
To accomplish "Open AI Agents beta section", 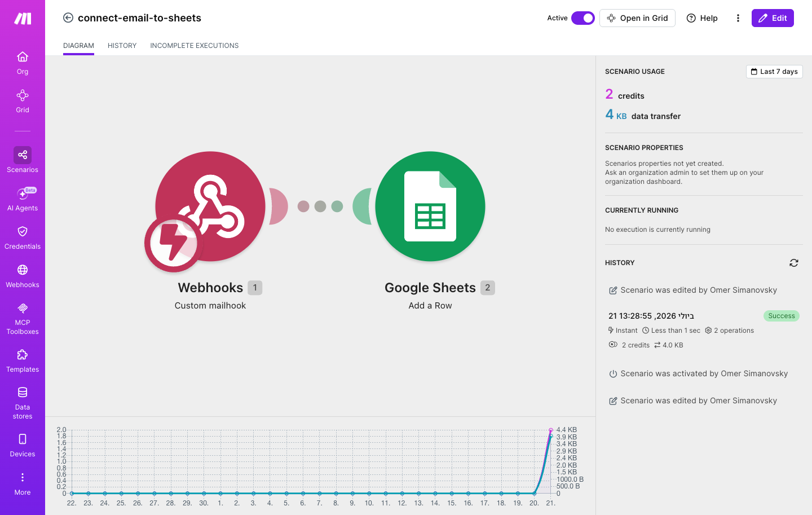I will coord(23,199).
